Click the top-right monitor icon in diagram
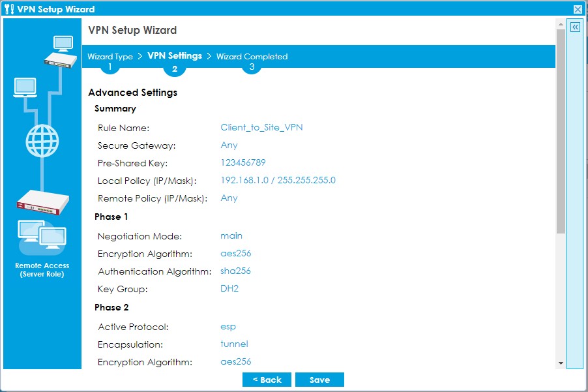This screenshot has width=588, height=392. click(64, 43)
